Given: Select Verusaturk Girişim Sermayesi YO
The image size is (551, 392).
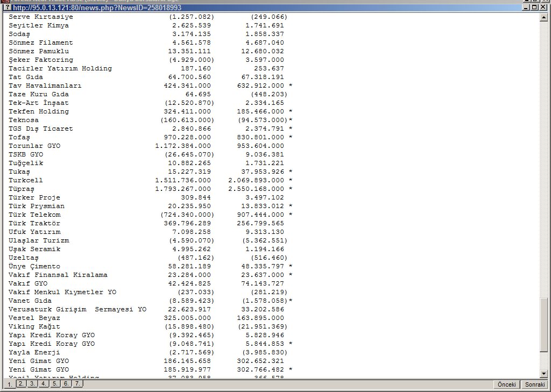Looking at the screenshot, I should (77, 309).
